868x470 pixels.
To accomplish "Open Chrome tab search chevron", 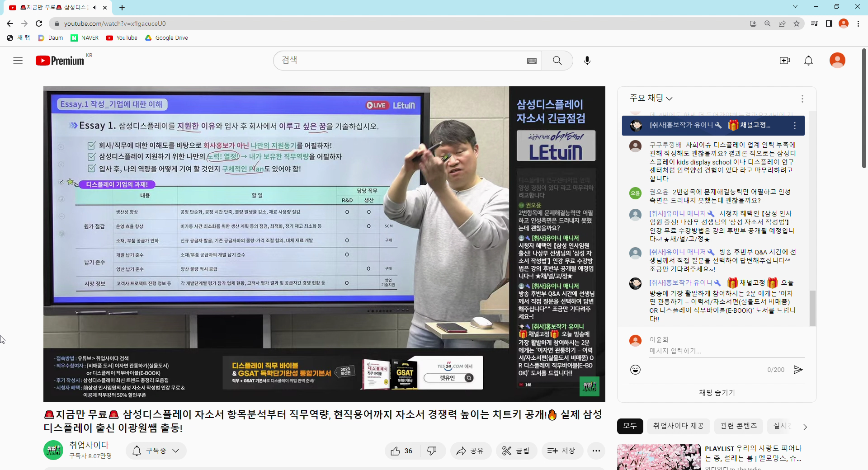I will click(795, 6).
